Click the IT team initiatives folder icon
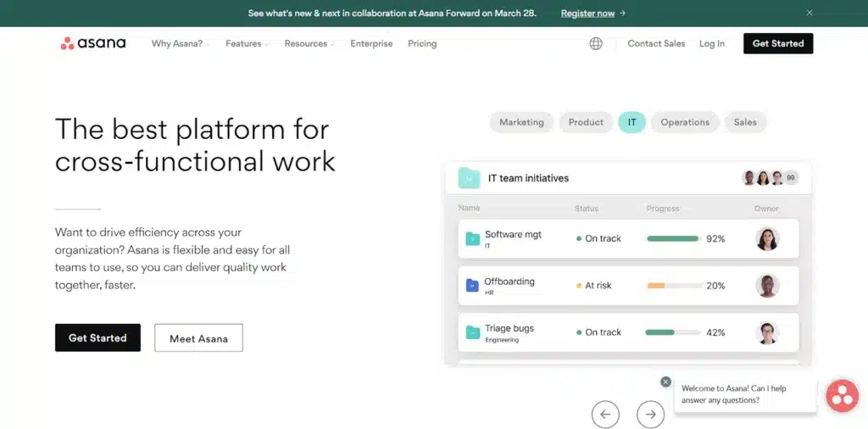 pos(469,178)
